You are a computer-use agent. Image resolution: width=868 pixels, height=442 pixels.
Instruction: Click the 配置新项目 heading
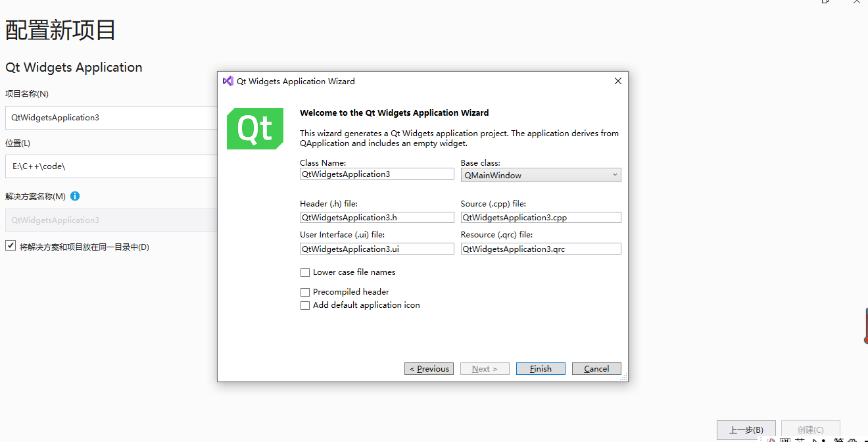click(60, 30)
